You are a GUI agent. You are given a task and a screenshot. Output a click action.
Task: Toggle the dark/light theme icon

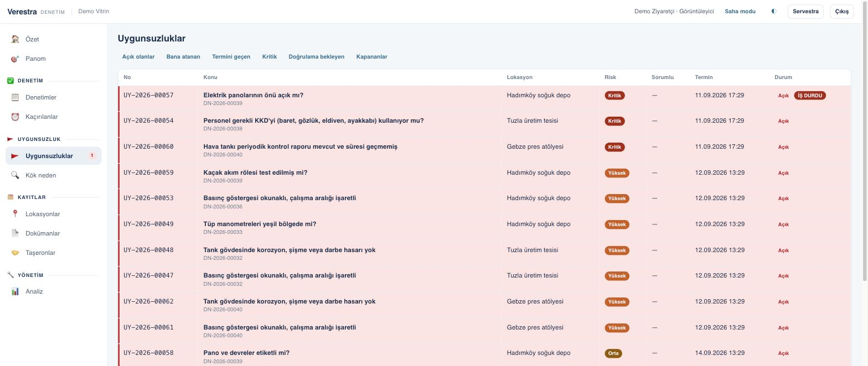(x=774, y=11)
